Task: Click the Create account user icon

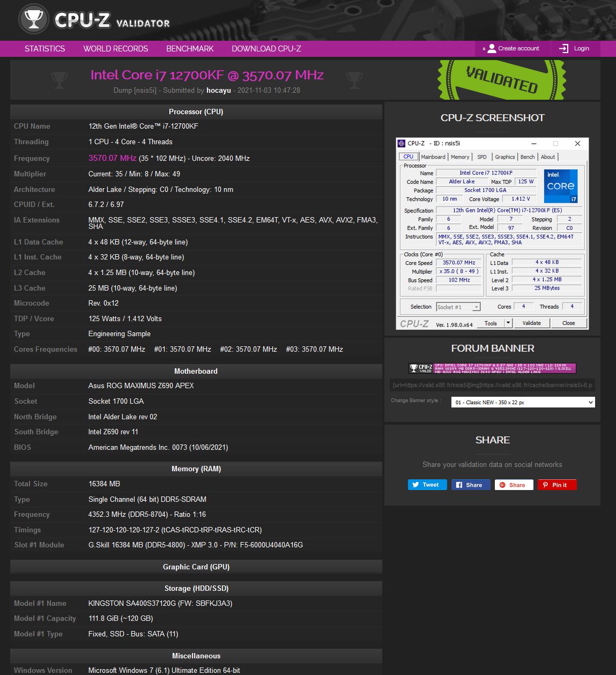Action: [x=492, y=48]
